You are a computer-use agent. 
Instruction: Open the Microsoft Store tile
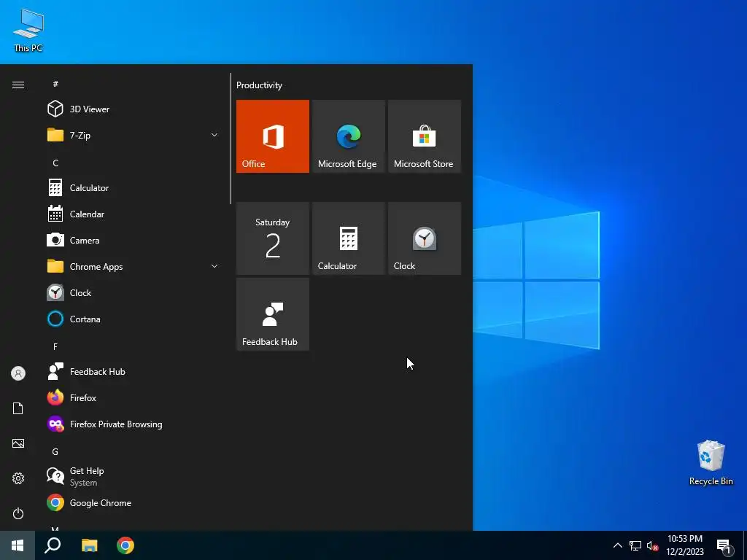coord(425,136)
